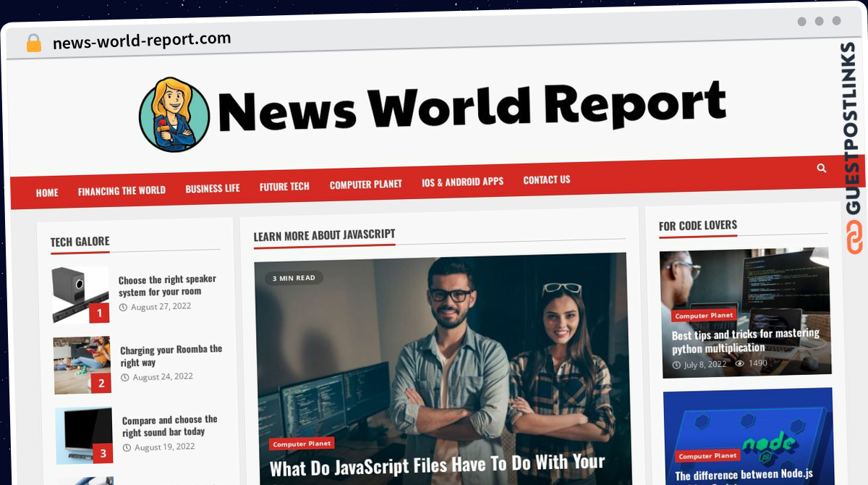Click the speaker system thumbnail numbered 1
Image resolution: width=868 pixels, height=485 pixels.
point(80,295)
